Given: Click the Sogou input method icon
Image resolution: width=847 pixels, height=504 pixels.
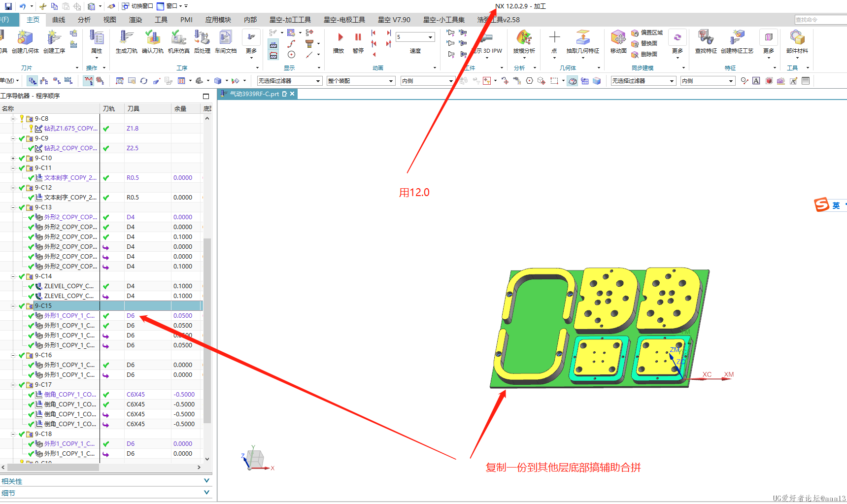Looking at the screenshot, I should pyautogui.click(x=822, y=204).
